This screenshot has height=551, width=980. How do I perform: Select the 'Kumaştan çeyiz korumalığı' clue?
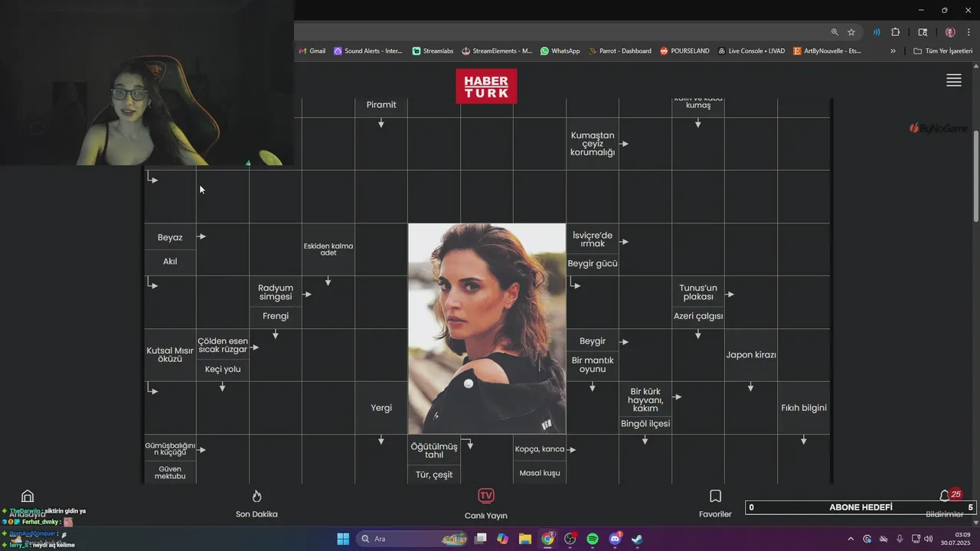coord(593,144)
